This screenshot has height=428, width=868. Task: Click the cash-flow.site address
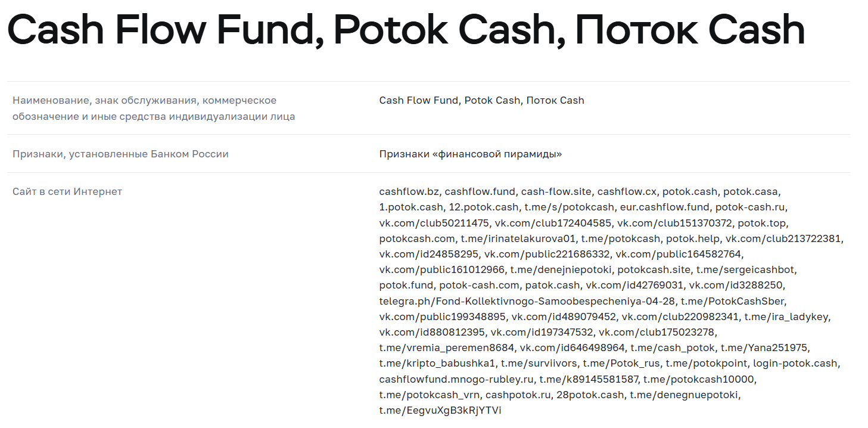pyautogui.click(x=556, y=191)
